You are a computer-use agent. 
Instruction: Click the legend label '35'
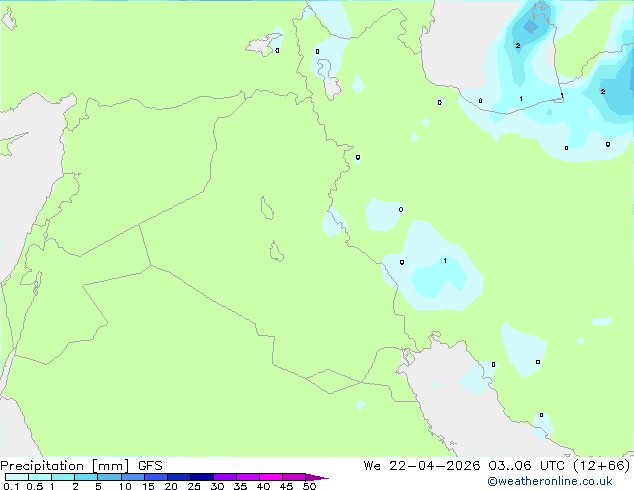(240, 486)
